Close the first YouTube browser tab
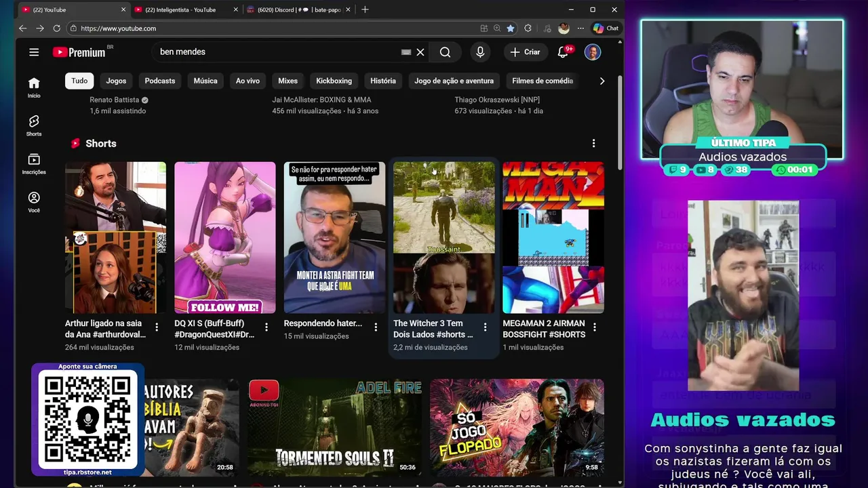Image resolution: width=868 pixels, height=488 pixels. (x=123, y=9)
